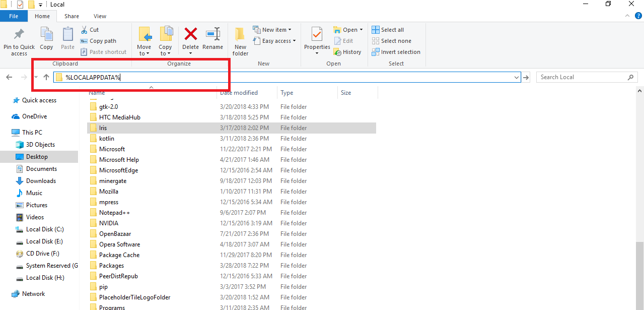Click the greyed Paste ribbon icon
Viewport: 644px width, 310px height.
[x=68, y=34]
